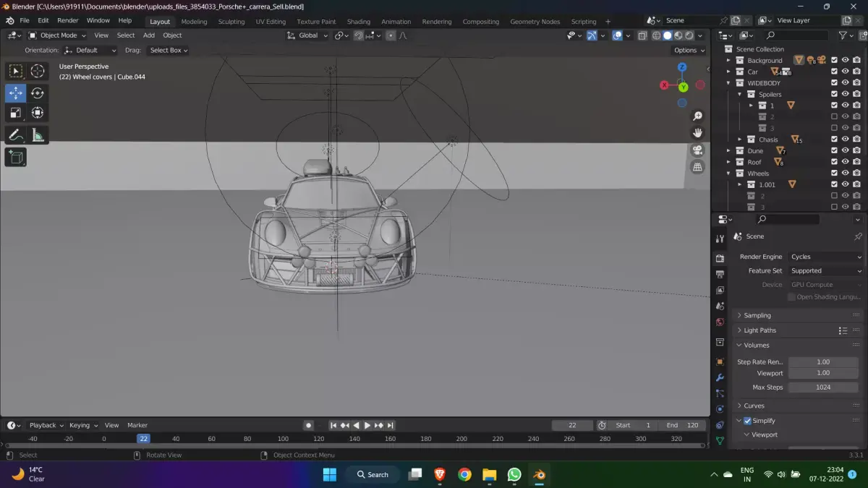The width and height of the screenshot is (868, 488).
Task: Open the Drag Select Box dropdown
Action: [168, 50]
